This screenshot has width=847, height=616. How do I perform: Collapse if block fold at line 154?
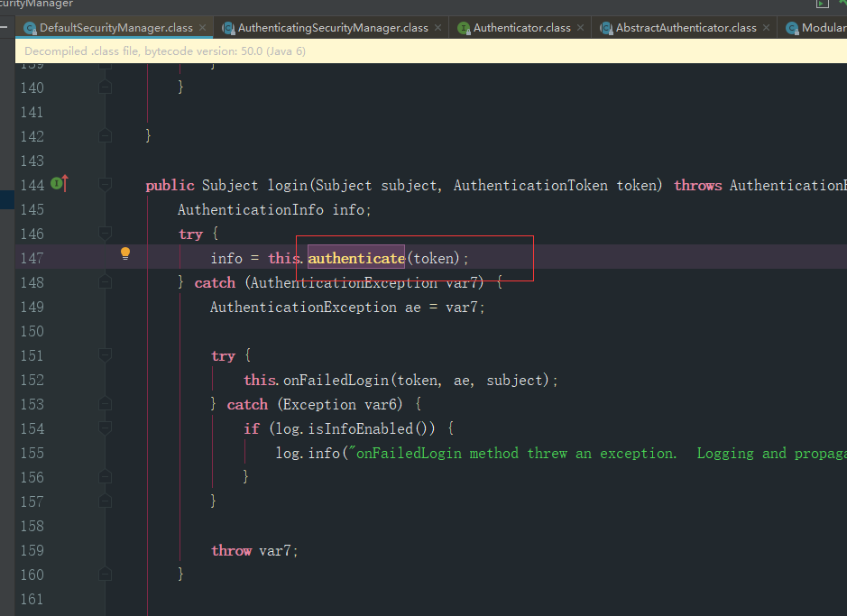106,428
